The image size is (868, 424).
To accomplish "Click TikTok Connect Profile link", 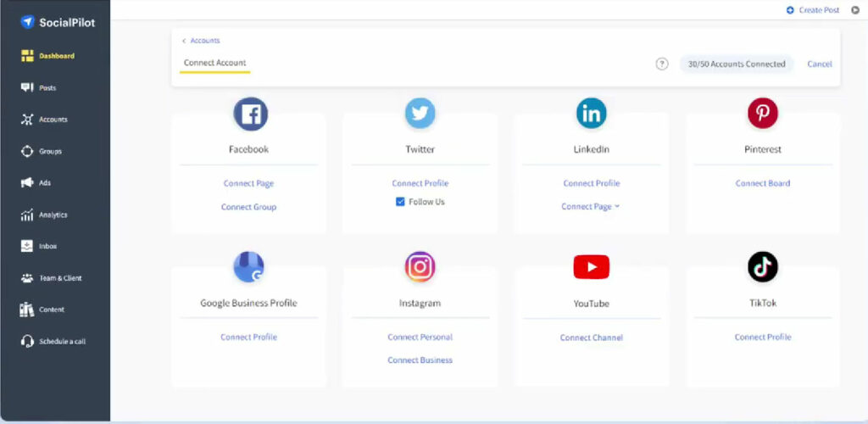I will [x=763, y=338].
